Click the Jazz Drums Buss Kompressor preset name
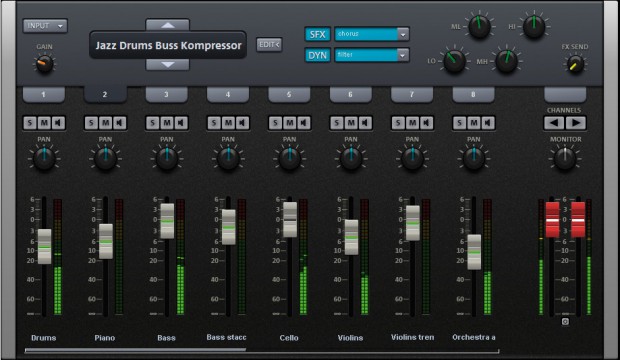The height and width of the screenshot is (360, 620). tap(168, 45)
